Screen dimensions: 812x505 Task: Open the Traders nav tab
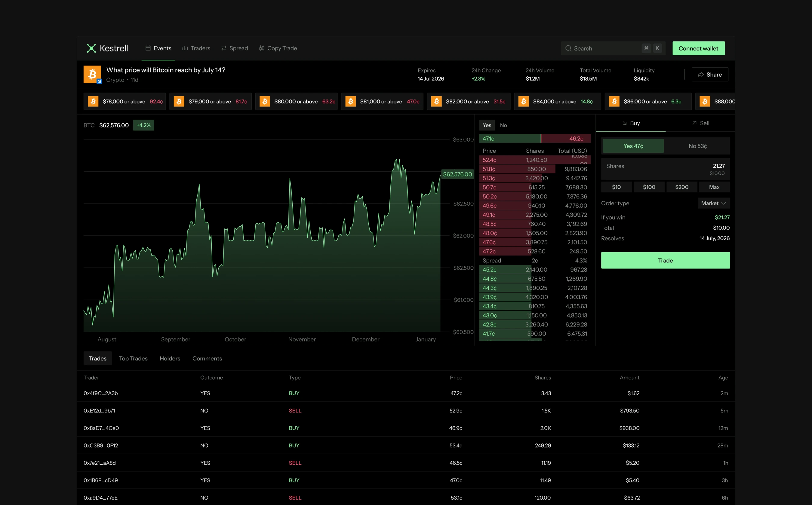tap(196, 48)
